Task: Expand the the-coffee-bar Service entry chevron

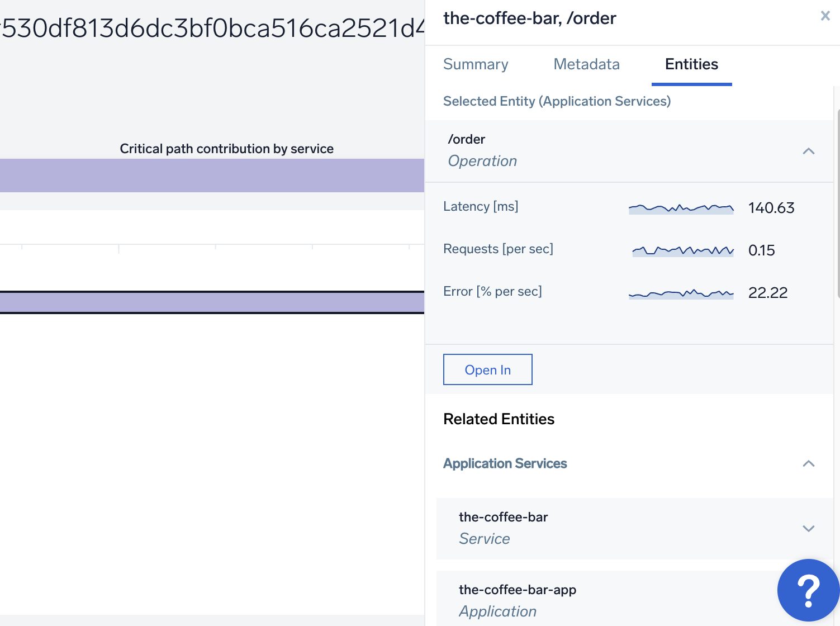Action: (x=808, y=528)
